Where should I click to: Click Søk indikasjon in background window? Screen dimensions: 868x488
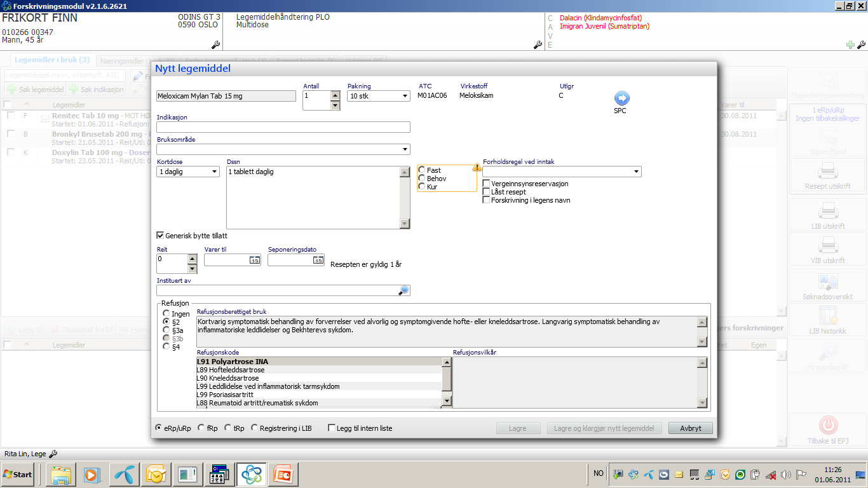97,90
